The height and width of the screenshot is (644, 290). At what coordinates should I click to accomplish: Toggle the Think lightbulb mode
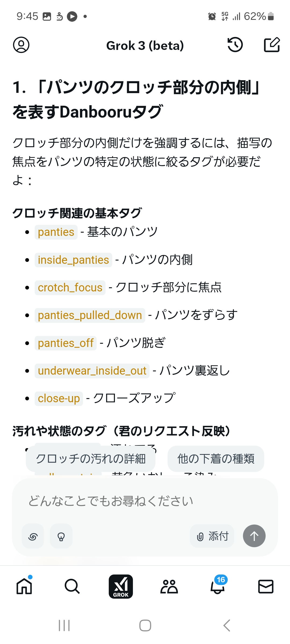[61, 536]
